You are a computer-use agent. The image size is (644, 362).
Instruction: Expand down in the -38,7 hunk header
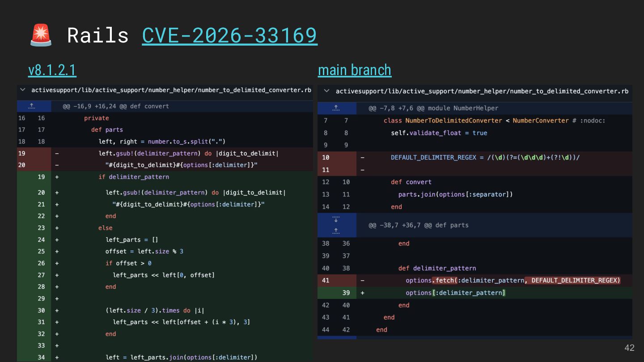tap(336, 219)
